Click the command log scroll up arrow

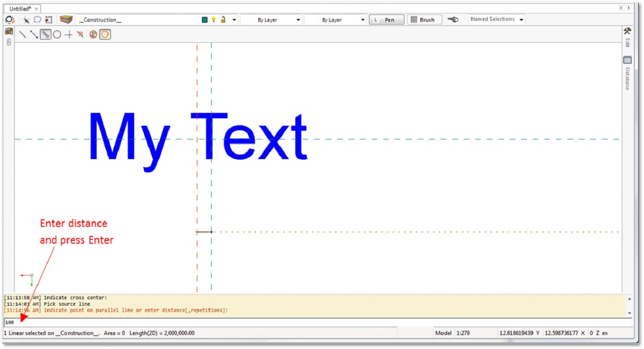[629, 299]
